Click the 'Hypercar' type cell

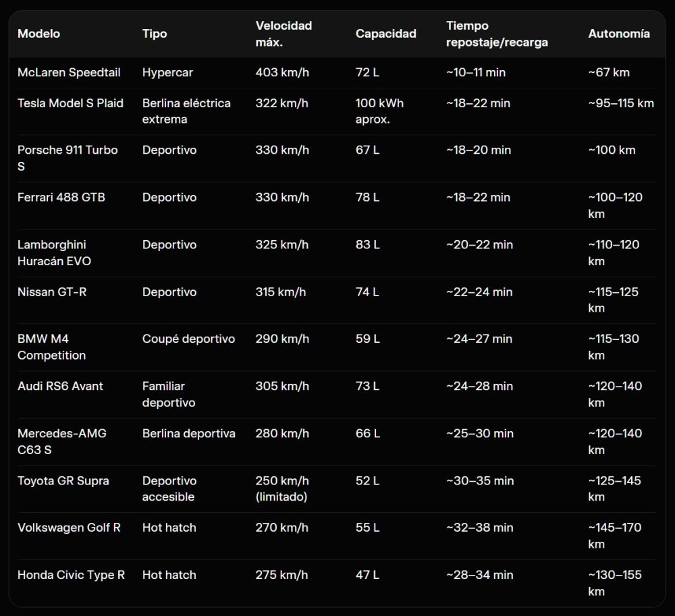point(167,72)
